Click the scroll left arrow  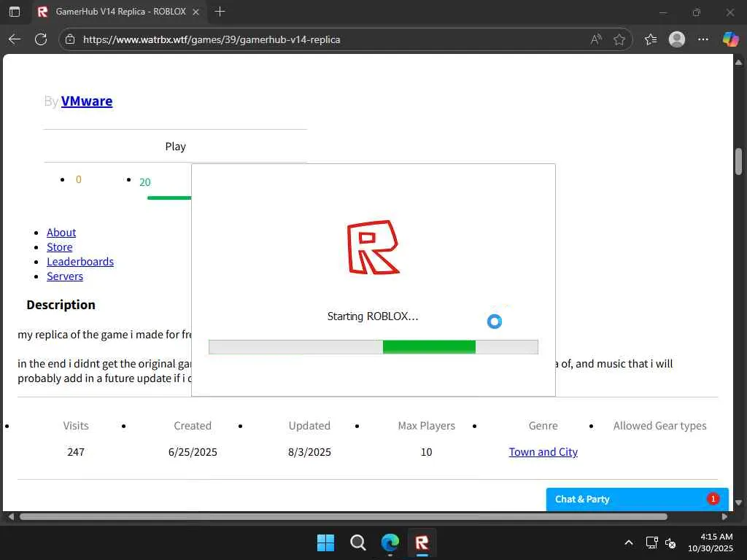10,517
